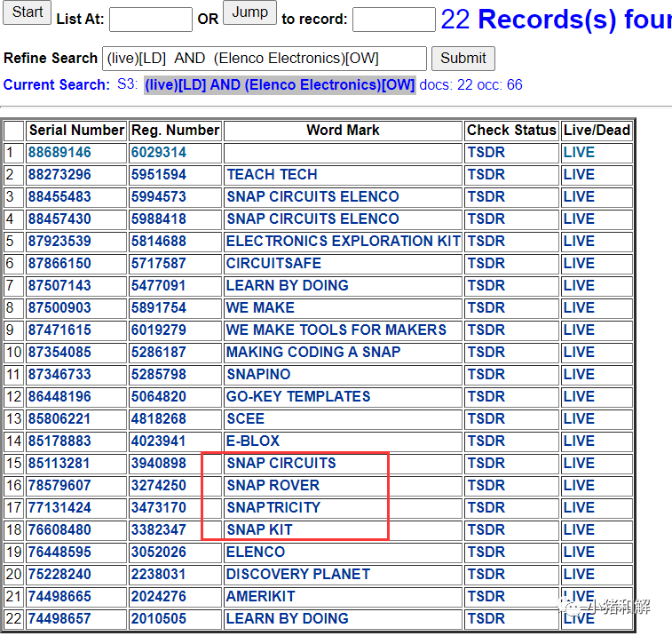
Task: Select the Word Mark column header
Action: point(343,131)
